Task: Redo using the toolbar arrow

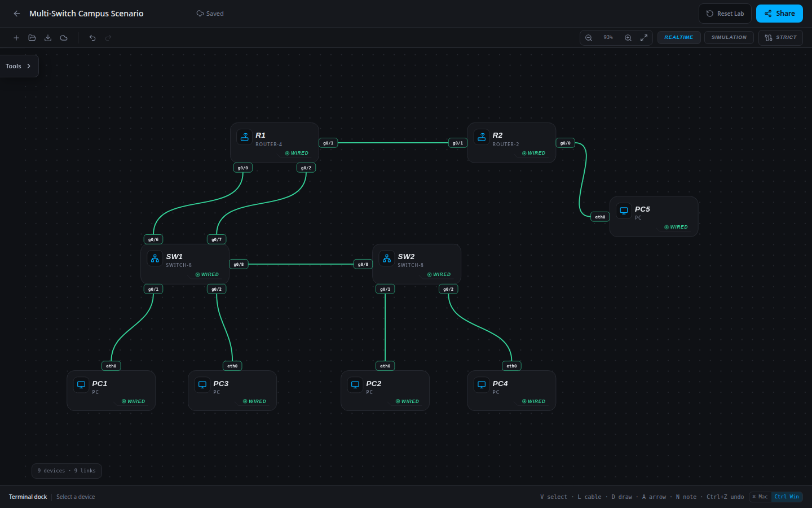Action: click(108, 38)
